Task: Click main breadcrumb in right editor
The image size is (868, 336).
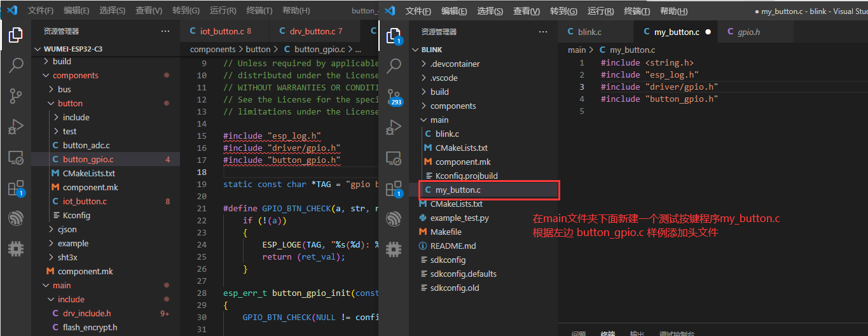Action: pos(577,50)
